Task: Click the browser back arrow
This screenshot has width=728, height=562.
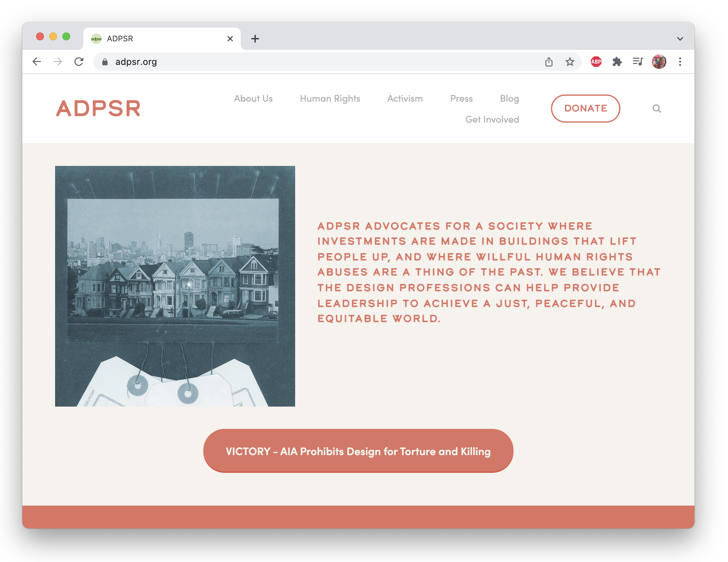Action: (x=37, y=62)
